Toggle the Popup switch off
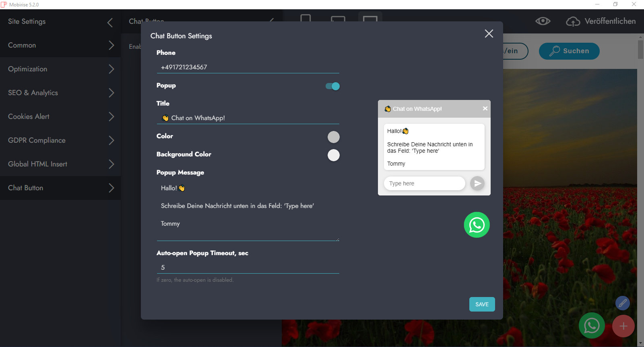644x347 pixels. click(x=332, y=86)
